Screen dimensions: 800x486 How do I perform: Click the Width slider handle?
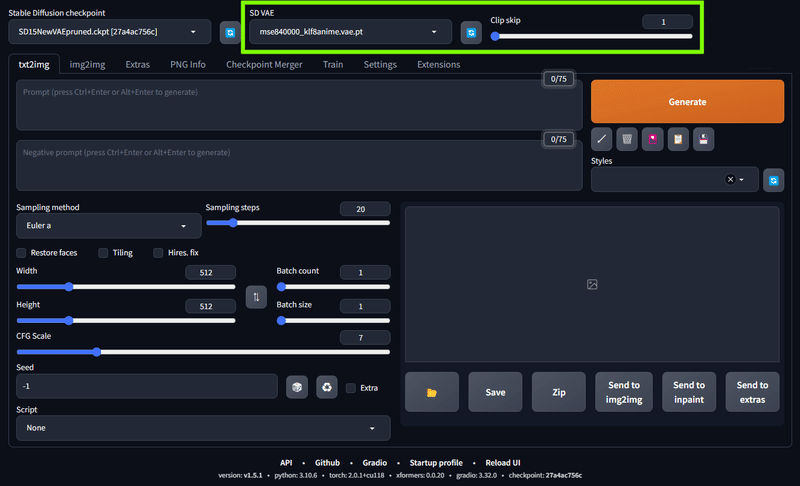tap(69, 287)
